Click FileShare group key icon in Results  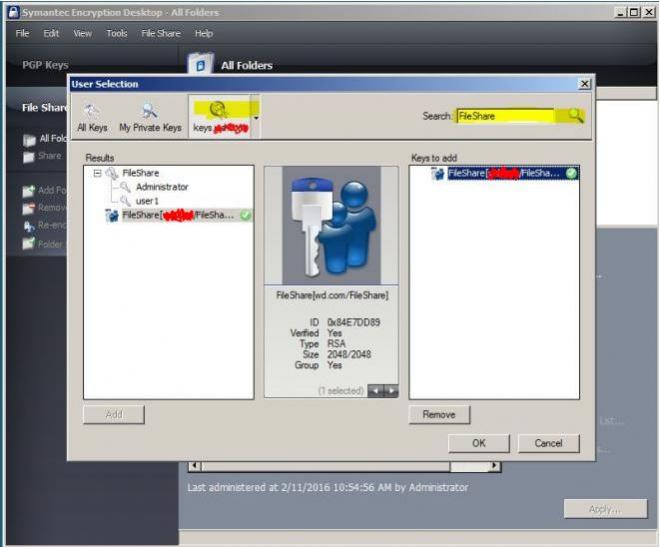point(112,215)
